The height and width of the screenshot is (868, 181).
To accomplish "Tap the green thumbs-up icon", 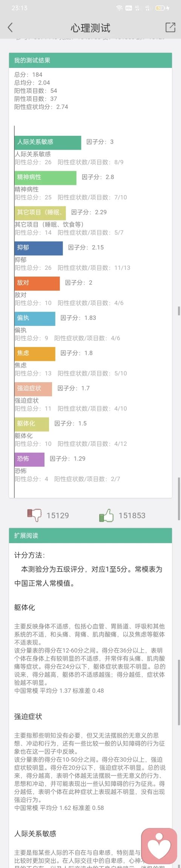I will [106, 515].
